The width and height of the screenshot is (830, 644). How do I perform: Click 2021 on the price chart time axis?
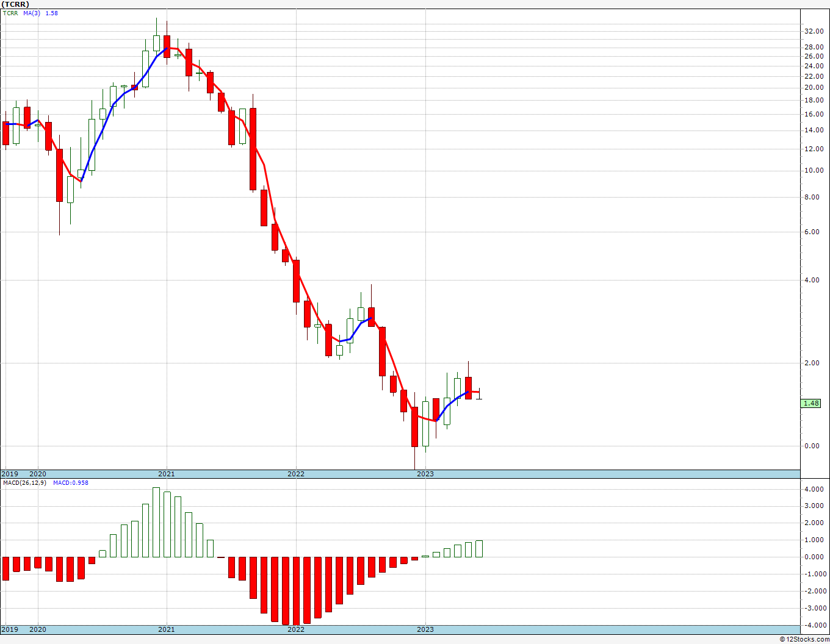coord(167,474)
